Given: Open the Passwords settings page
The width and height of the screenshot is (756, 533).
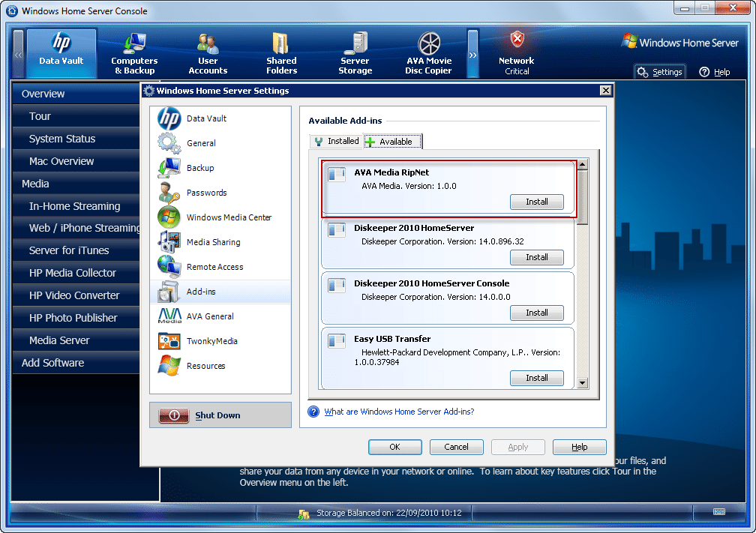Looking at the screenshot, I should pos(202,192).
